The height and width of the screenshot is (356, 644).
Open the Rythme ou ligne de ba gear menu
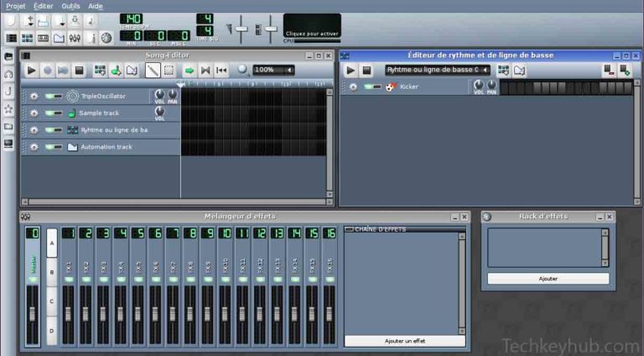(x=34, y=130)
